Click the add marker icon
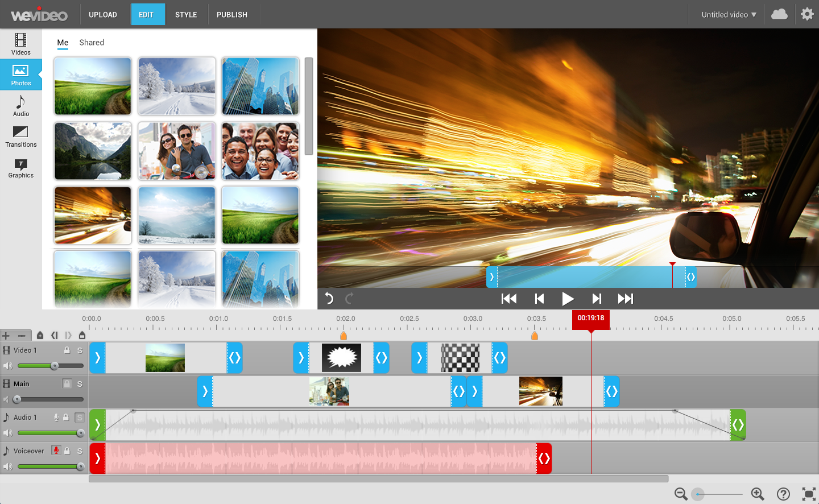The image size is (819, 504). (40, 336)
